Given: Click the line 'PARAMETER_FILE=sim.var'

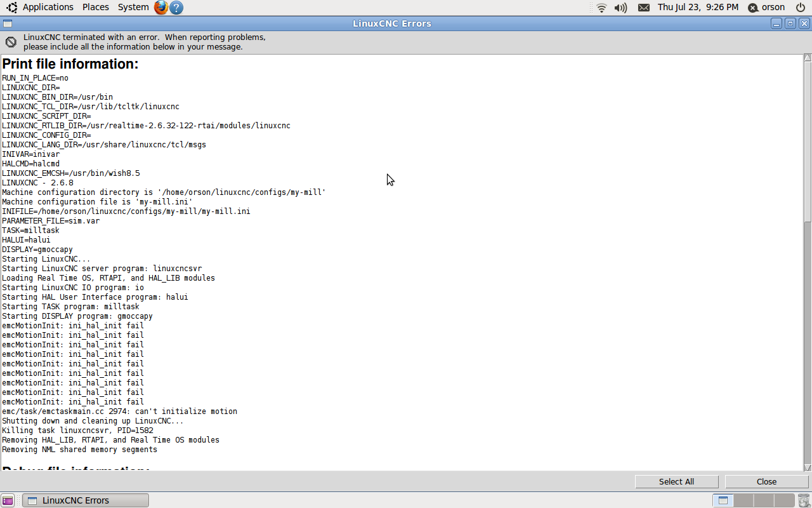Looking at the screenshot, I should tap(51, 221).
